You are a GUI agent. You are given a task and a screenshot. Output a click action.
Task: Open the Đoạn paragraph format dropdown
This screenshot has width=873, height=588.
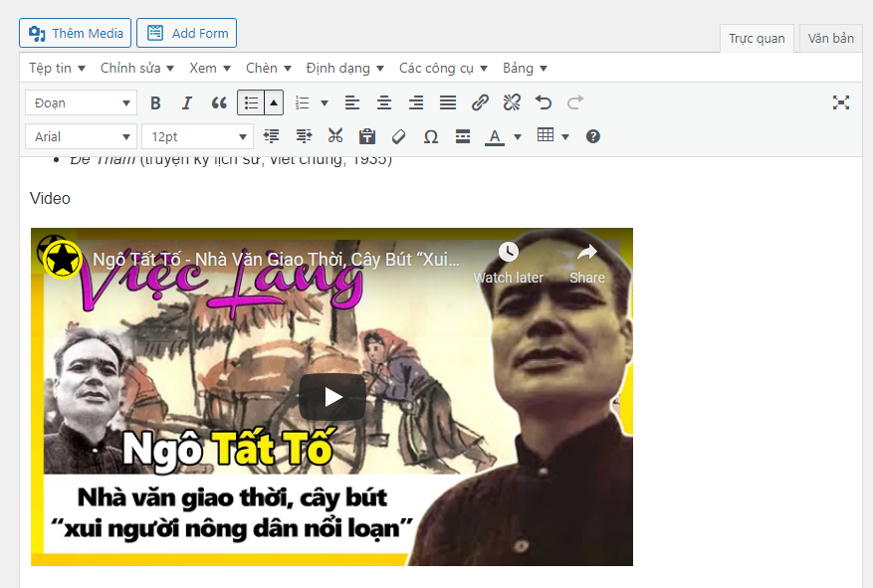(81, 102)
